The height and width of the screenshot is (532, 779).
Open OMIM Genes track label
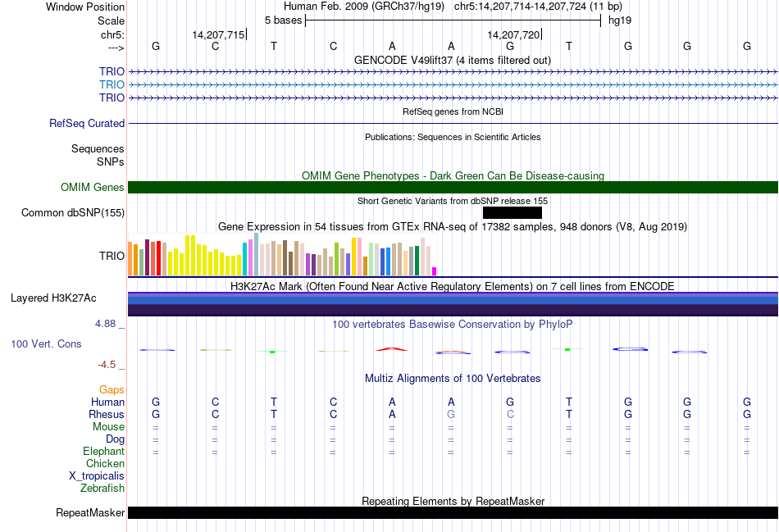pyautogui.click(x=93, y=187)
